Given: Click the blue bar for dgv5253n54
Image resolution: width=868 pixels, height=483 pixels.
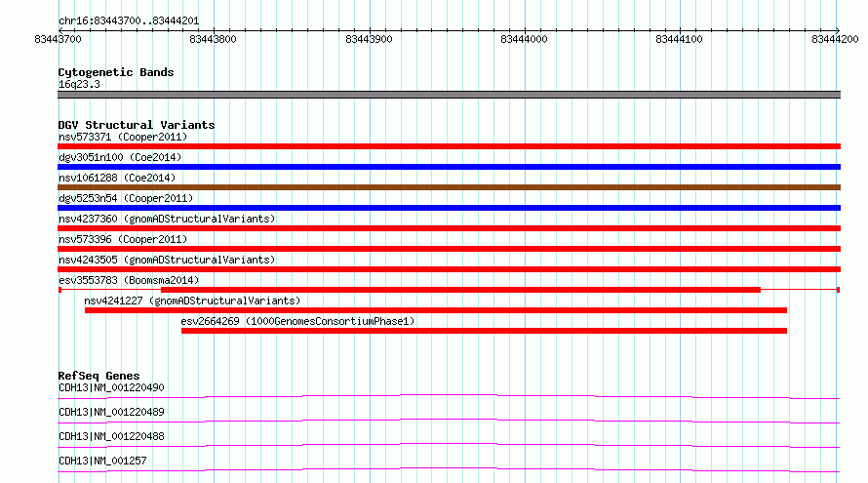Looking at the screenshot, I should pyautogui.click(x=449, y=208).
